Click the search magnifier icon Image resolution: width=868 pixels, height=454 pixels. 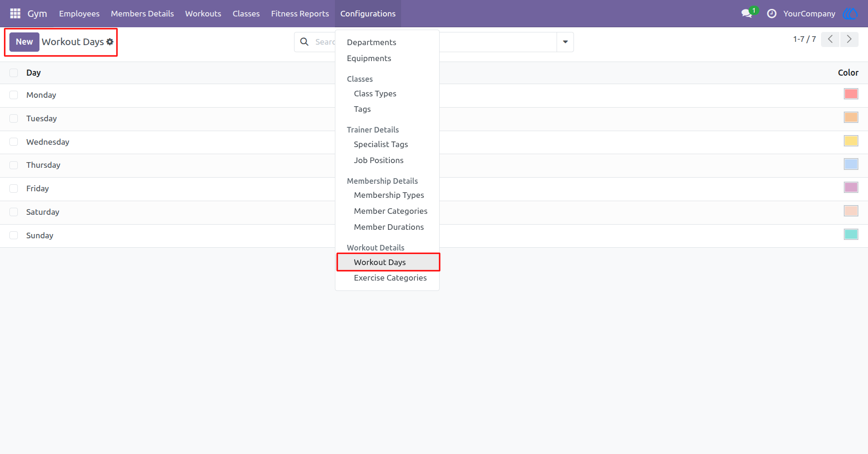pyautogui.click(x=304, y=42)
